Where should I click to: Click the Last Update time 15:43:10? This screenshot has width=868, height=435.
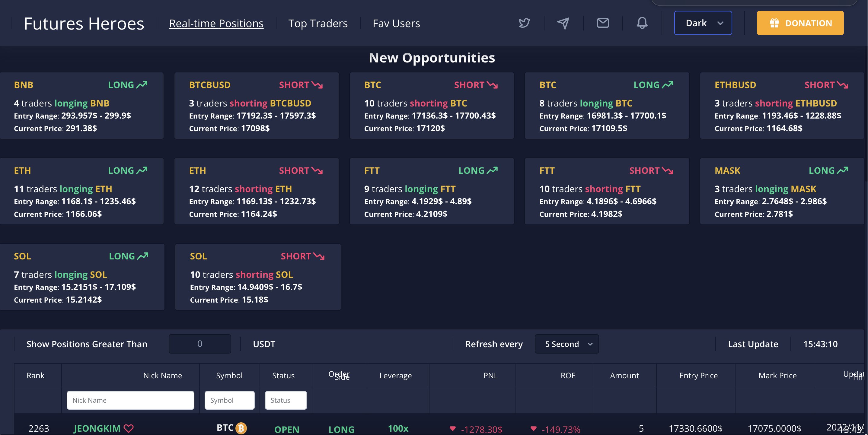coord(820,344)
